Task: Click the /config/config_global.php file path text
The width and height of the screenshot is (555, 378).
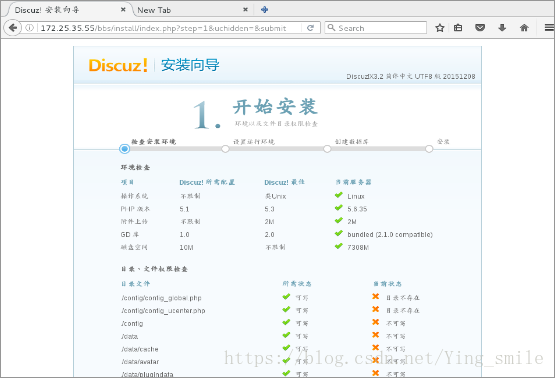Action: click(x=161, y=298)
